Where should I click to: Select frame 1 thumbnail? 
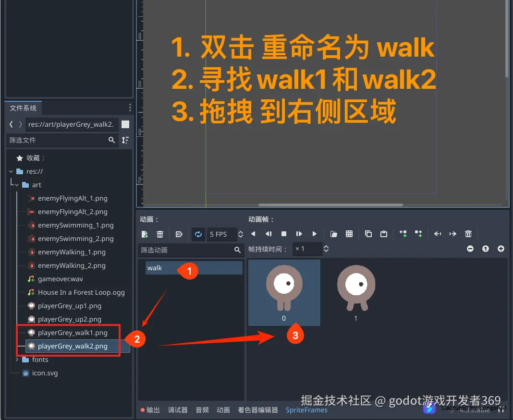coord(356,292)
